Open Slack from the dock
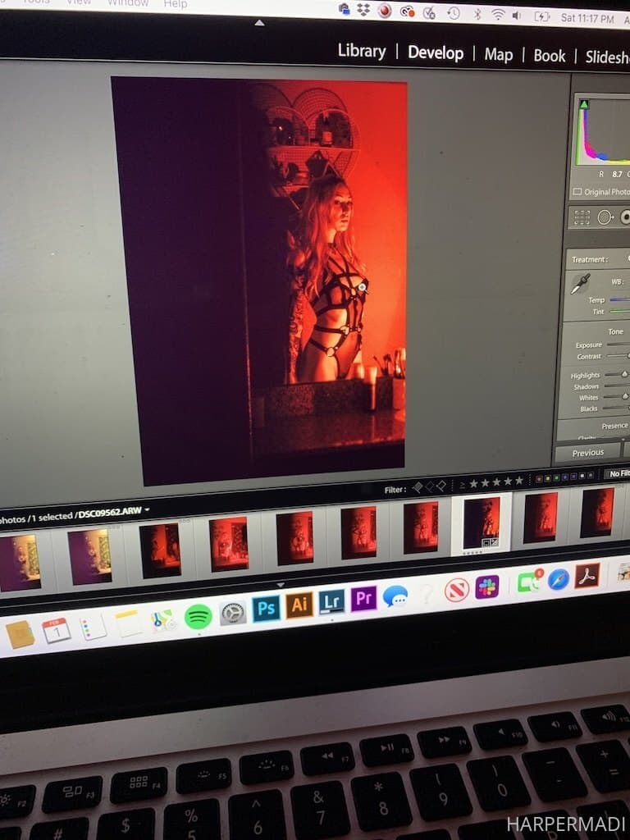Image resolution: width=630 pixels, height=840 pixels. pyautogui.click(x=487, y=587)
